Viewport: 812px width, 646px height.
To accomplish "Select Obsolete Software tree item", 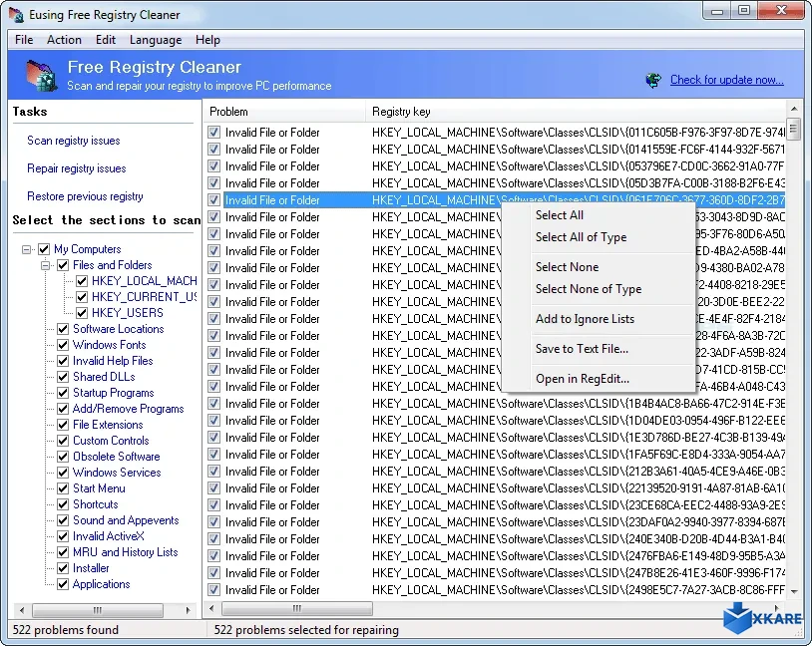I will (x=117, y=457).
